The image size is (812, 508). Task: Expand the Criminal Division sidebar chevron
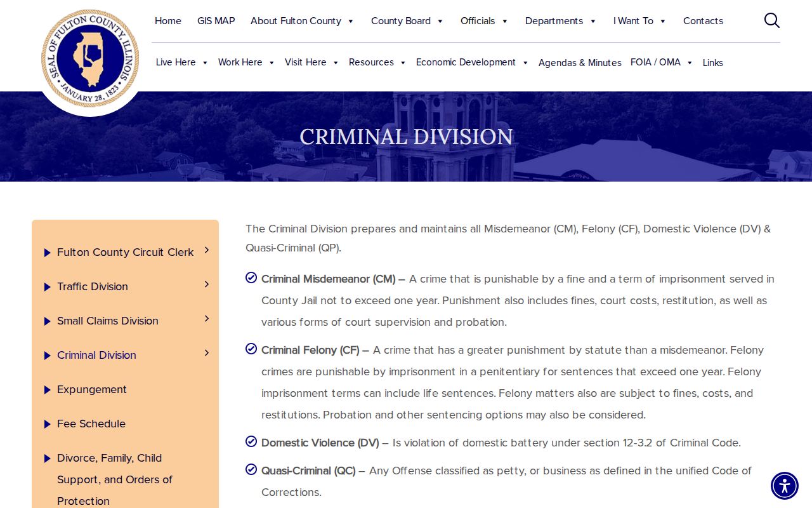pos(207,353)
